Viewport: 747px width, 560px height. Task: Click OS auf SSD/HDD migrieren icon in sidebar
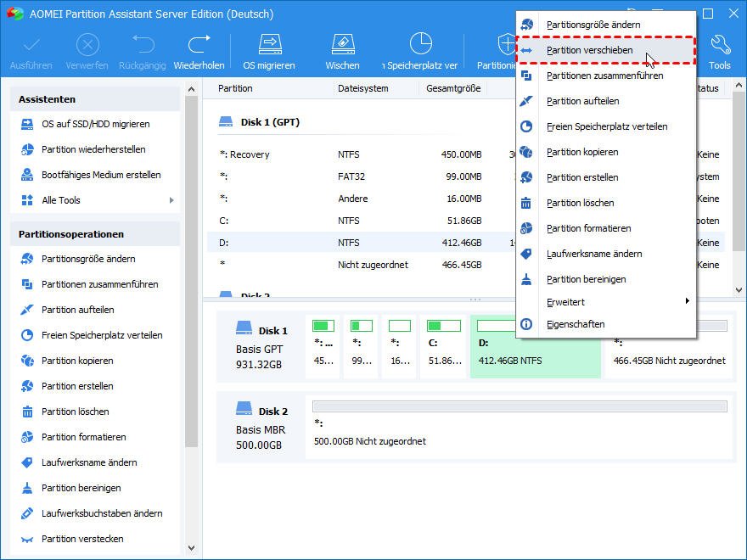[27, 124]
